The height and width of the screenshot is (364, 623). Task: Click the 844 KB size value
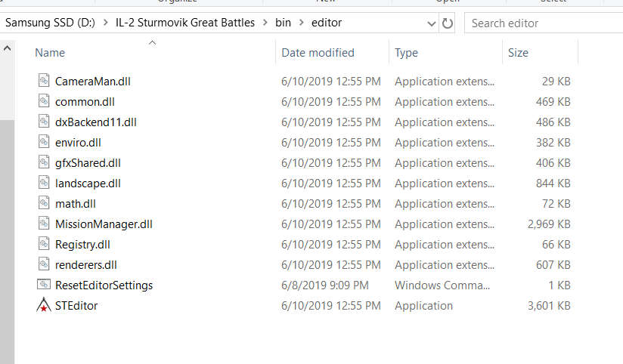[553, 184]
